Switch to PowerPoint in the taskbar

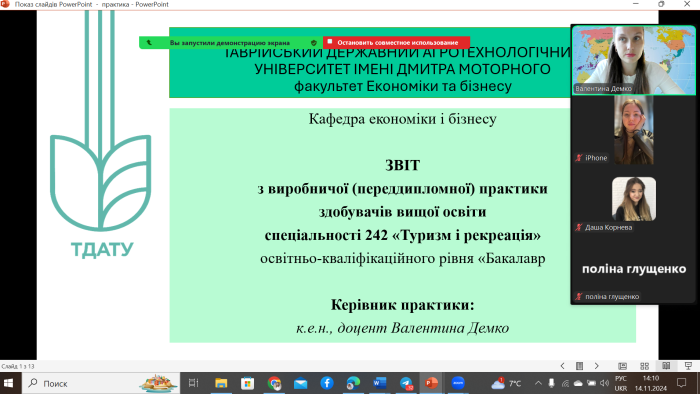click(431, 383)
